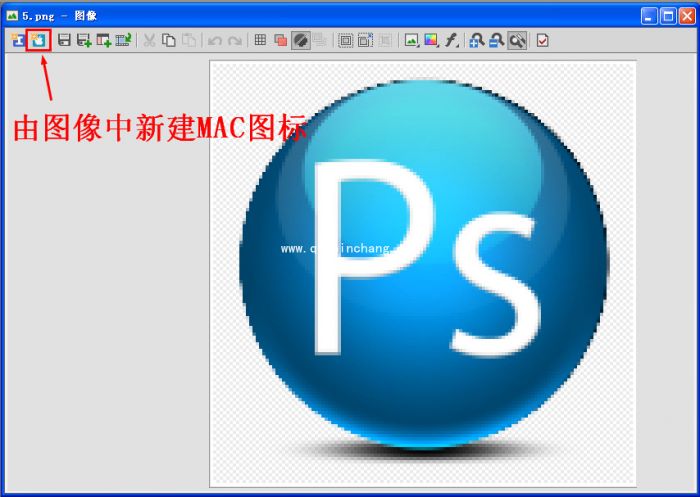This screenshot has width=700, height=497.
Task: Click the Save floppy disk icon
Action: pos(64,41)
